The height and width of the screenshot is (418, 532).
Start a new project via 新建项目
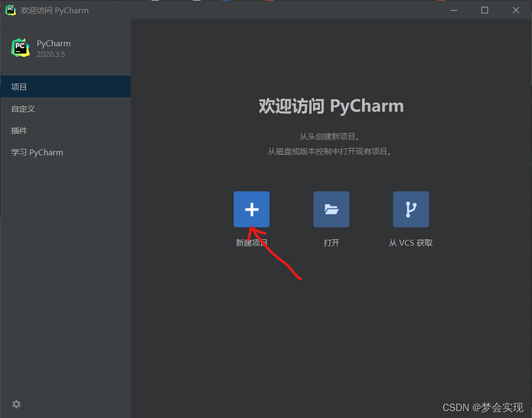[x=251, y=243]
